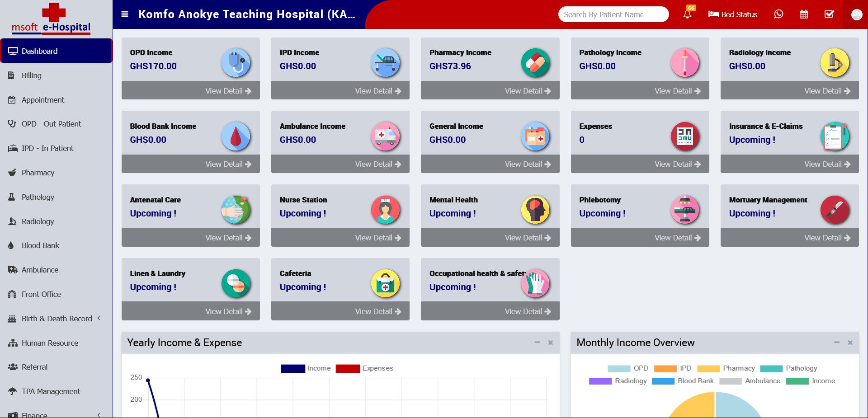View Detail for Cafeteria card
Screen dimensions: 868x418
[378, 311]
